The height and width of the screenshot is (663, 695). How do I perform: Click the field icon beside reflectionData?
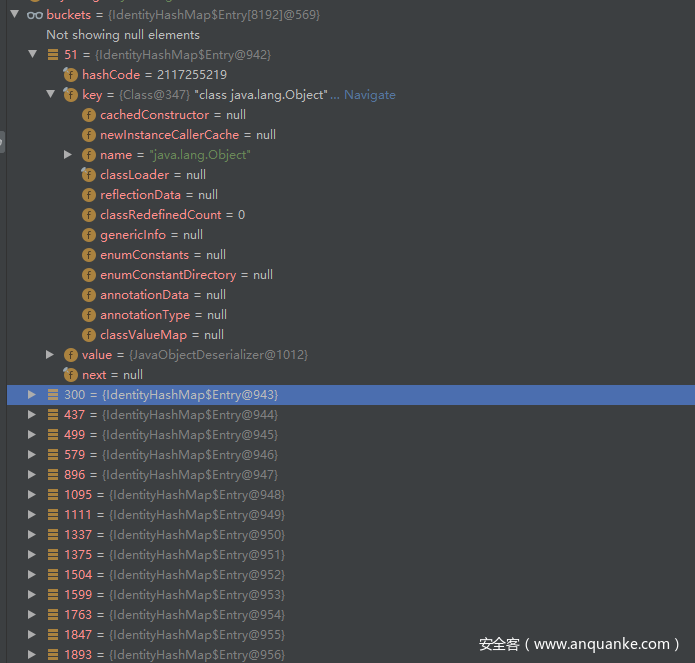(89, 195)
